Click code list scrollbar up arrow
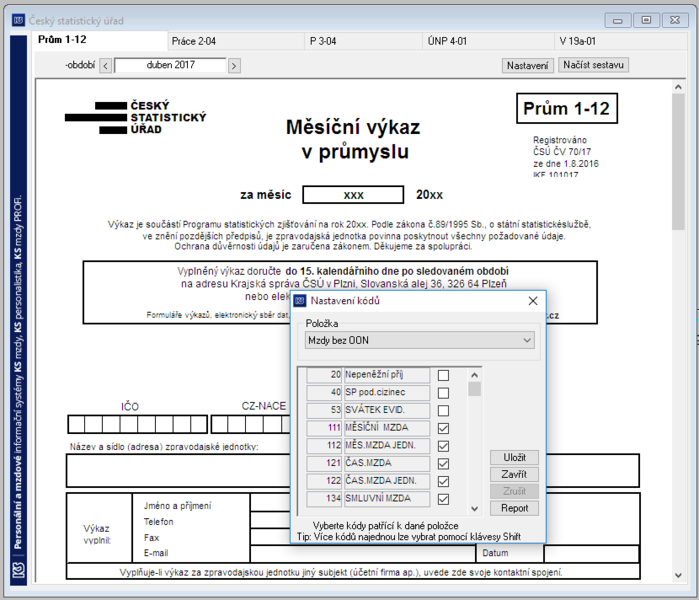 pyautogui.click(x=474, y=375)
